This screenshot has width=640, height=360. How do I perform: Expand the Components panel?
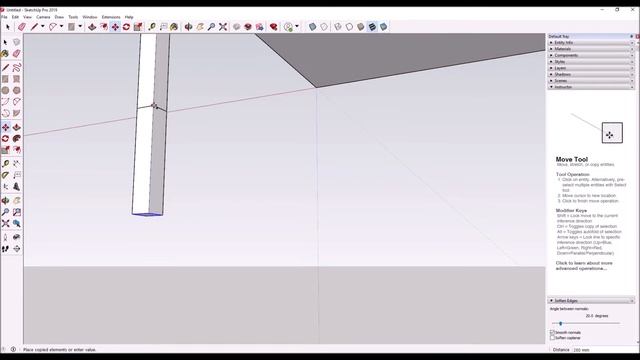pos(591,55)
